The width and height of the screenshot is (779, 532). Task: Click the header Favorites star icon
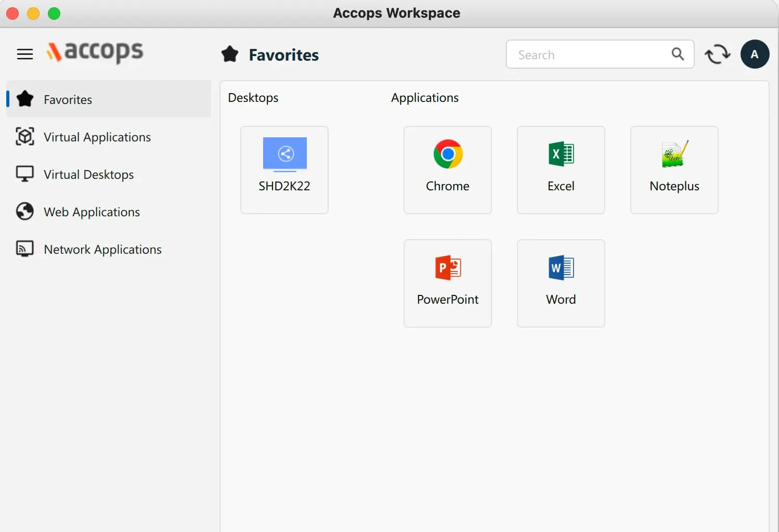[230, 54]
